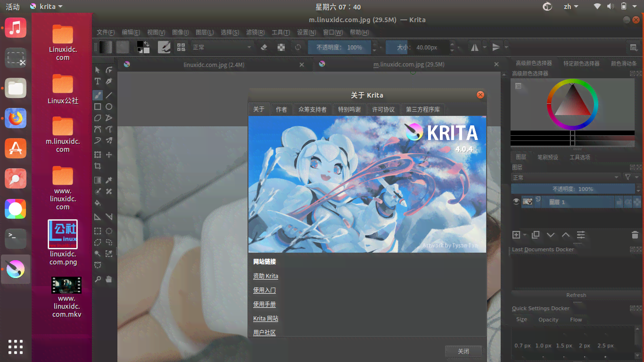Open horizontal mirror options arrow
This screenshot has width=644, height=362.
pos(484,47)
